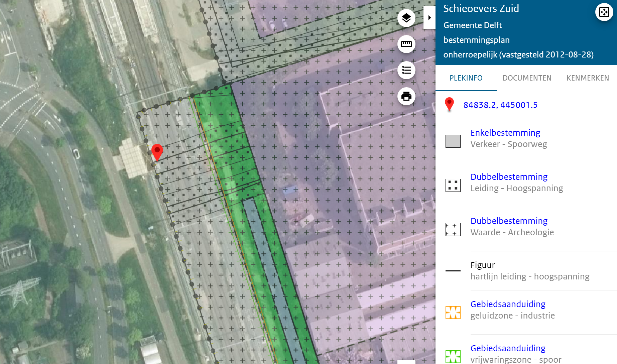The width and height of the screenshot is (617, 364).
Task: Click the hartlijn leiding line symbol
Action: point(453,271)
